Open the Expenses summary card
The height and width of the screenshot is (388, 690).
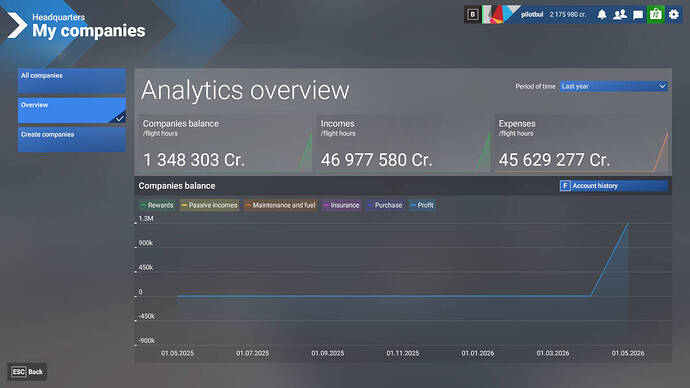[x=581, y=143]
